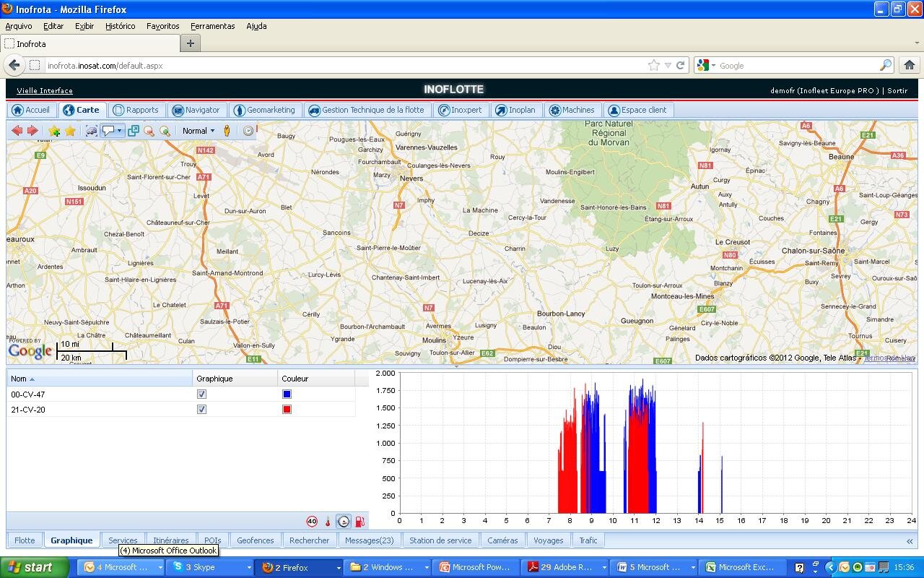The height and width of the screenshot is (578, 924).
Task: Select the Street View pegman icon
Action: [227, 131]
